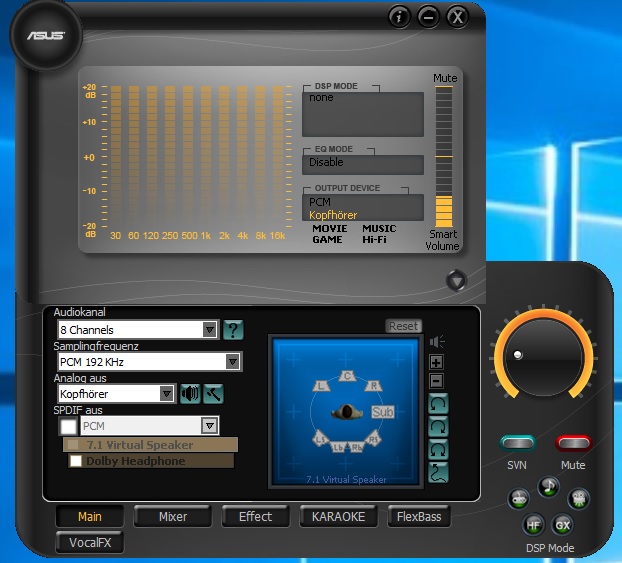Viewport: 622px width, 563px height.
Task: Click the speaker test icon beside Kopfhörer
Action: coord(190,394)
